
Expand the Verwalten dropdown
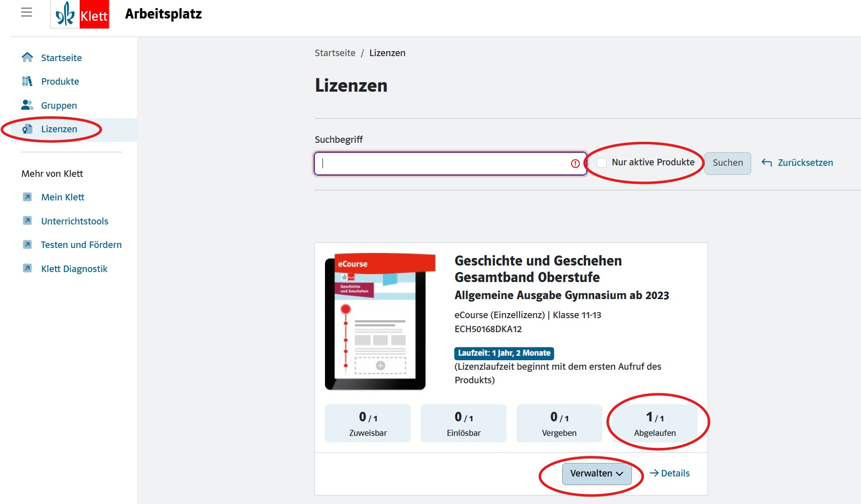(x=596, y=473)
